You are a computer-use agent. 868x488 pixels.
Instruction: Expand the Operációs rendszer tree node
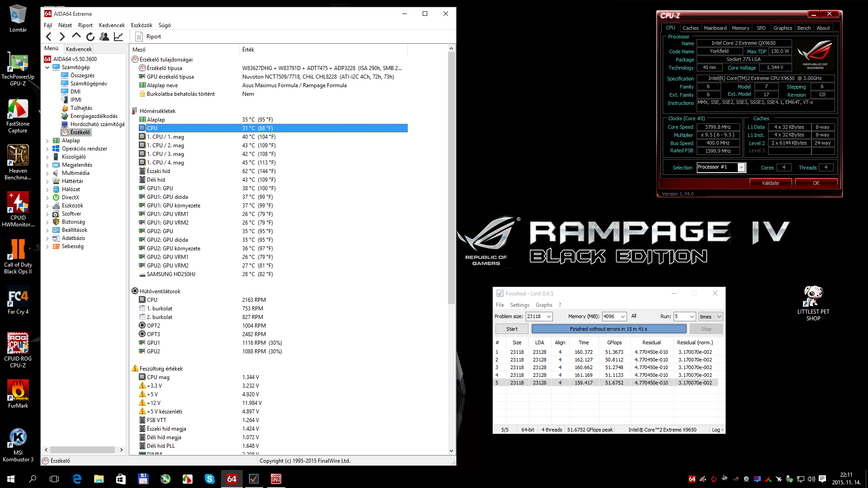pyautogui.click(x=47, y=149)
